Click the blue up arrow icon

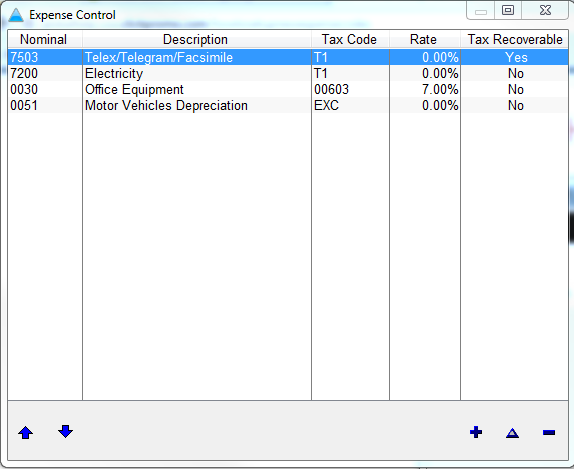pyautogui.click(x=25, y=433)
